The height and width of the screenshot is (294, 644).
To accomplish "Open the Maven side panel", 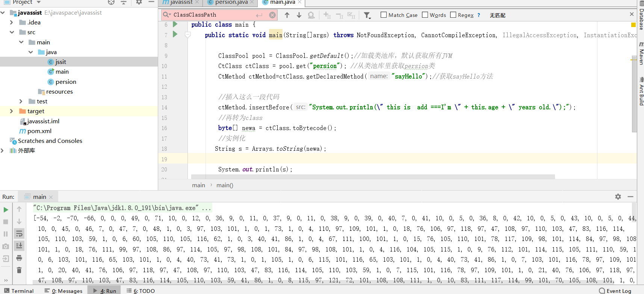I will (x=641, y=54).
